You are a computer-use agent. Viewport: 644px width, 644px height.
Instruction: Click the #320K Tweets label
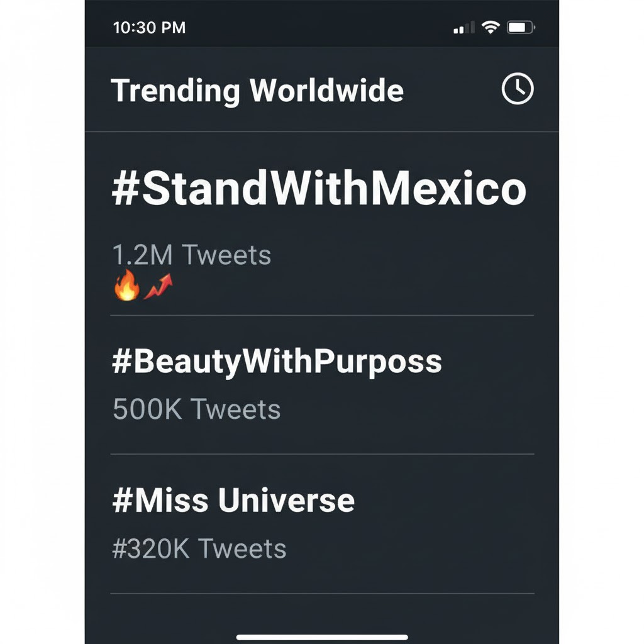(x=199, y=548)
